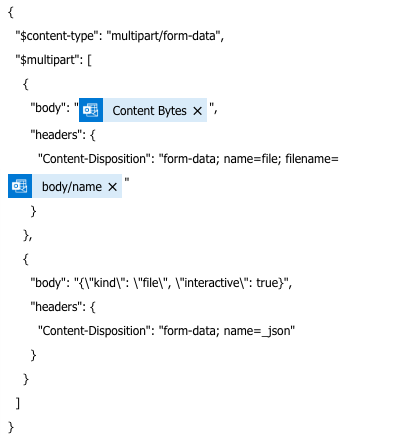Click on the "multipart/form-data" value text
This screenshot has height=438, width=403.
tap(163, 36)
